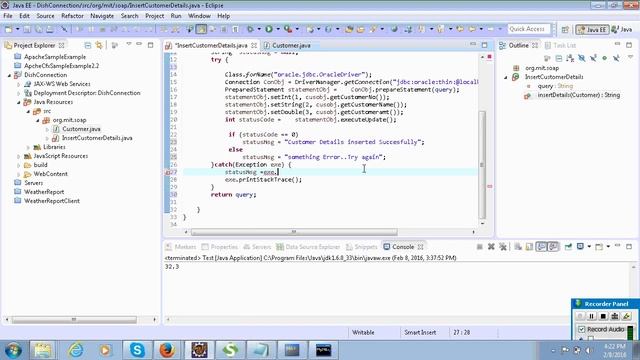
Task: Switch to the Customer.java editor tab
Action: pyautogui.click(x=287, y=45)
